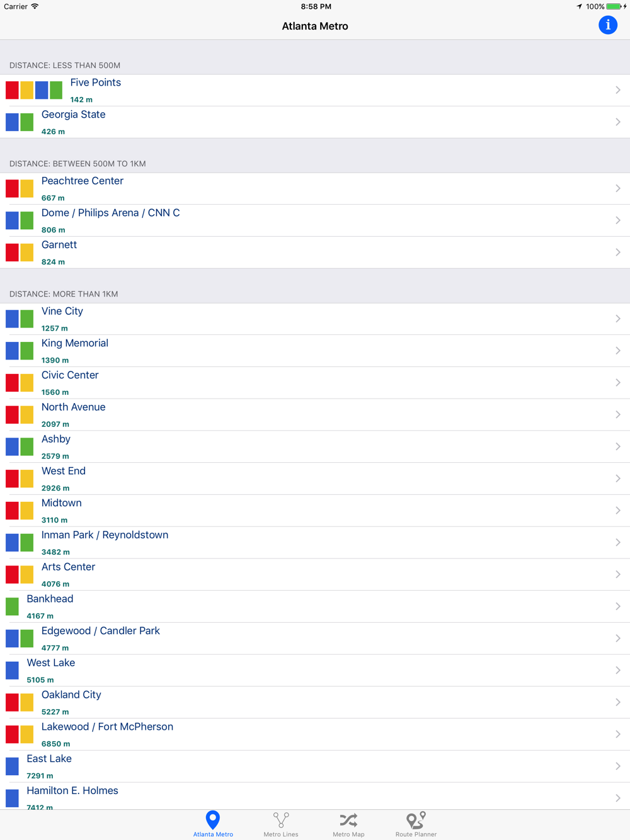Open the Metro Lines branch icon
Image resolution: width=630 pixels, height=840 pixels.
(281, 819)
